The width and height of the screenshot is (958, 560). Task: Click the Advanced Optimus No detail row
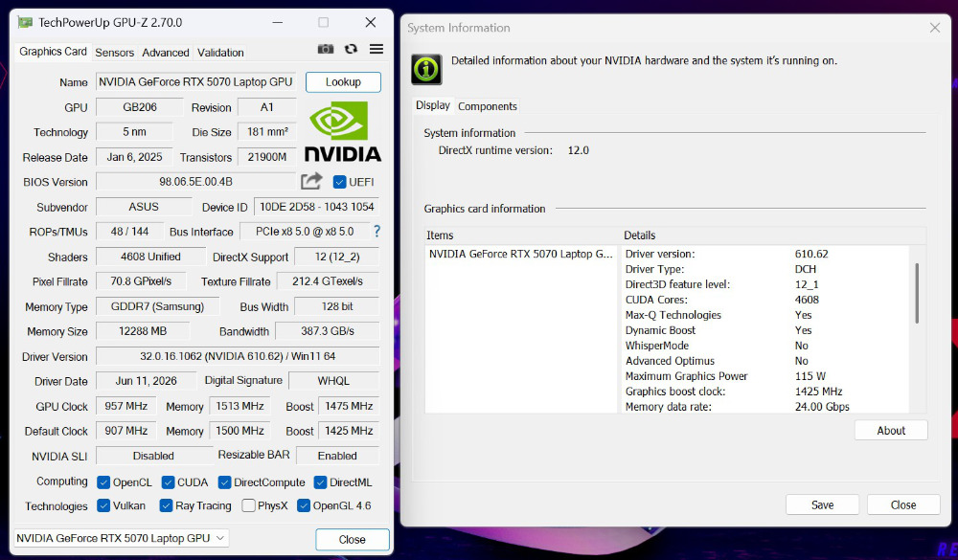point(764,361)
